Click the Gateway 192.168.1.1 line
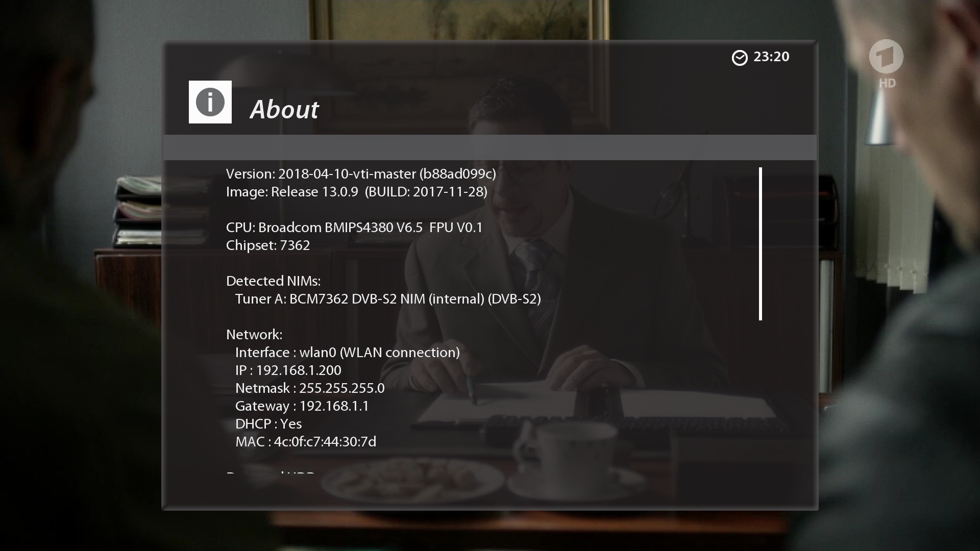Viewport: 980px width, 551px height. coord(302,406)
